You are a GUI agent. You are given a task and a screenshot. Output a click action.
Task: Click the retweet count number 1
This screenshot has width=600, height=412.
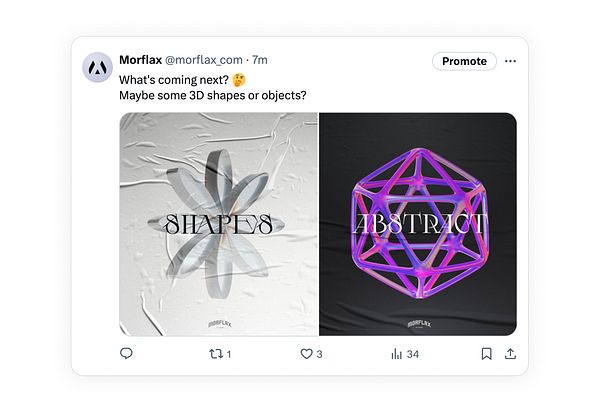click(x=229, y=354)
